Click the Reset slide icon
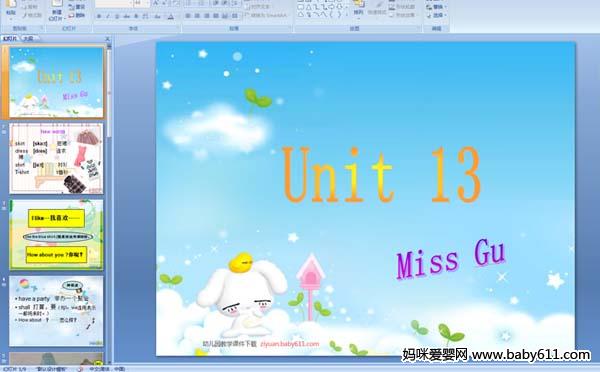Viewport: 600px width, 372px height. (x=71, y=7)
